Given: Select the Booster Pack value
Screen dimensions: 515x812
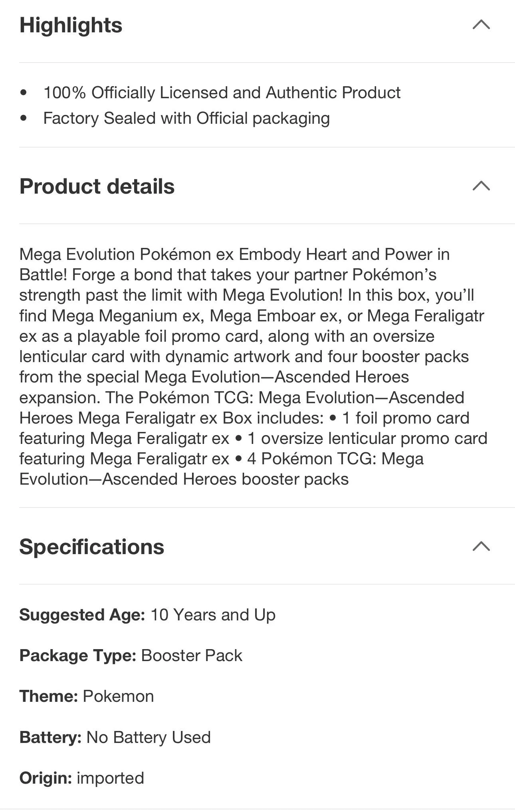Looking at the screenshot, I should pos(192,656).
